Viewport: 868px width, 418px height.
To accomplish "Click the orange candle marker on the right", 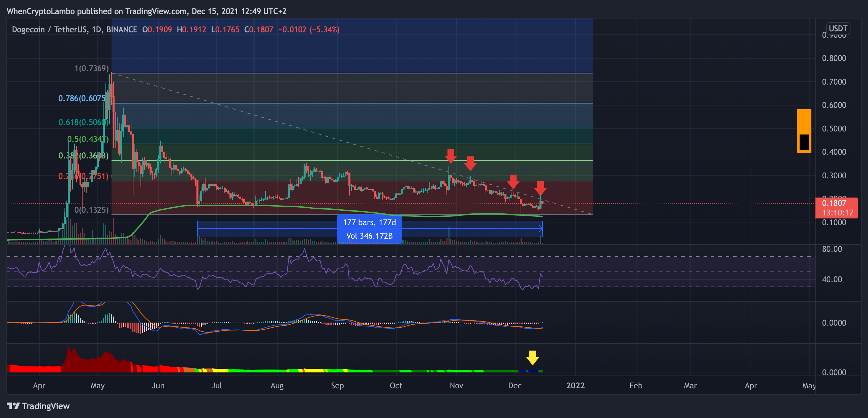I will [804, 131].
